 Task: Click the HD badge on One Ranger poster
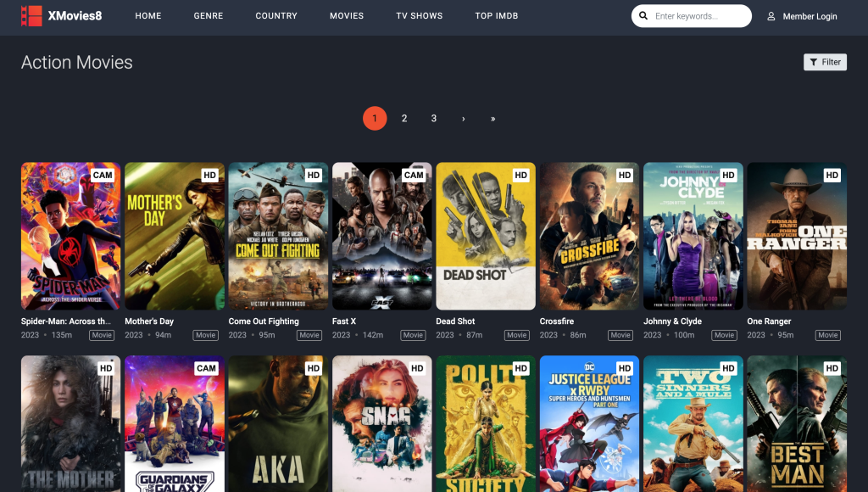(831, 174)
